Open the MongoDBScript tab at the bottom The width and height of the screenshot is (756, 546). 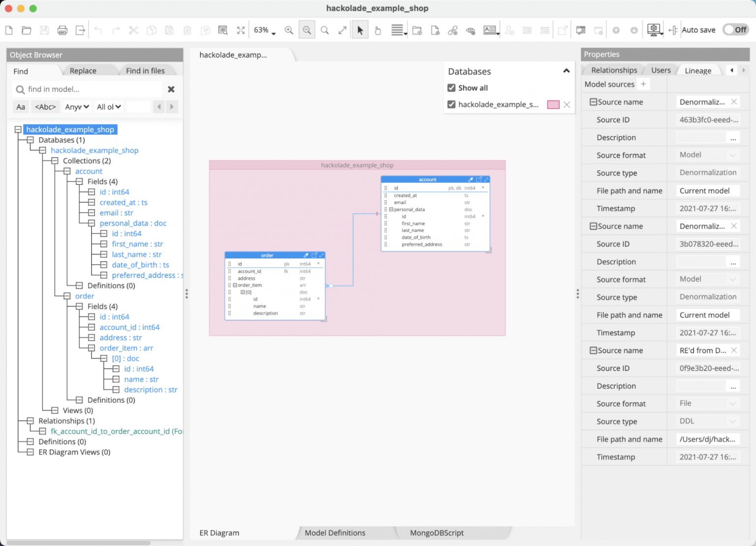pos(437,533)
